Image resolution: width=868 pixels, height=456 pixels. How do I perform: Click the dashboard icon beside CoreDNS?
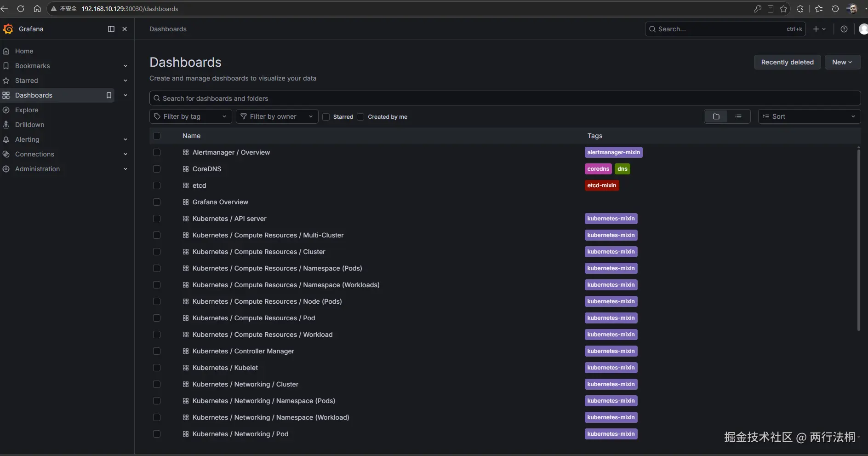pyautogui.click(x=186, y=169)
